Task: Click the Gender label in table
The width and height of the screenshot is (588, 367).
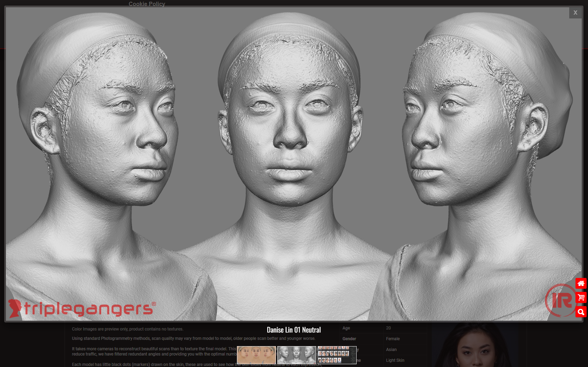Action: click(x=349, y=339)
